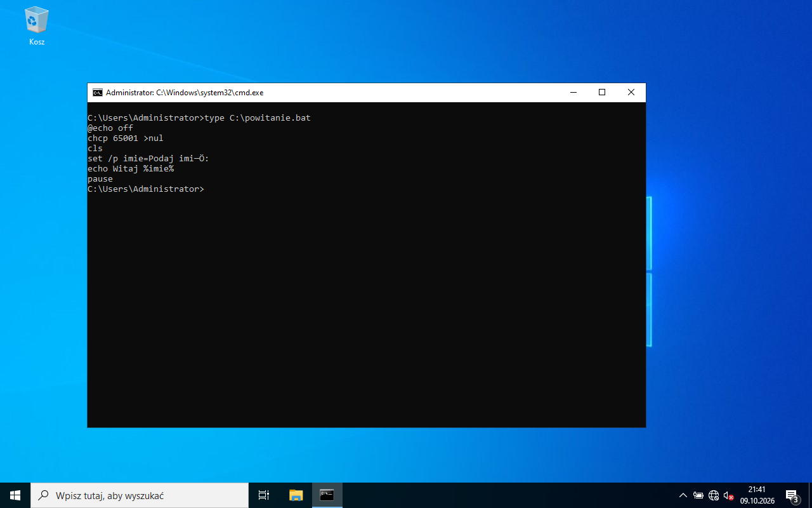Viewport: 812px width, 508px height.
Task: Click the Show desktop strip
Action: point(810,495)
